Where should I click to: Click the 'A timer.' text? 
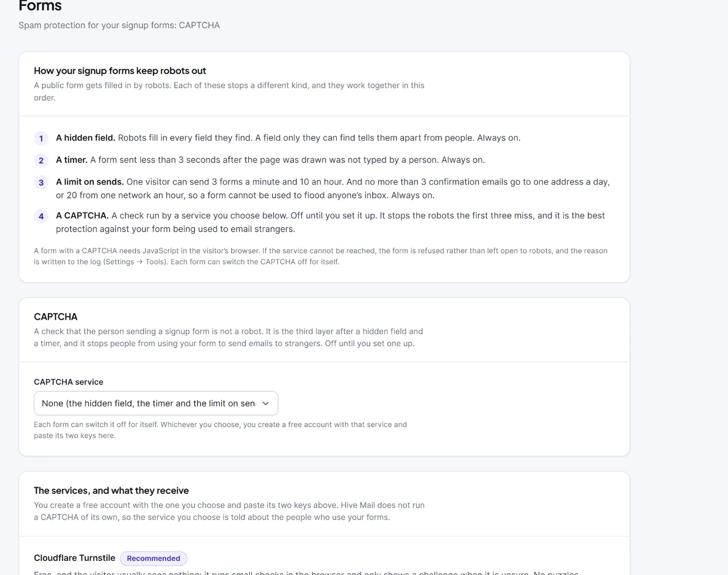click(x=71, y=160)
